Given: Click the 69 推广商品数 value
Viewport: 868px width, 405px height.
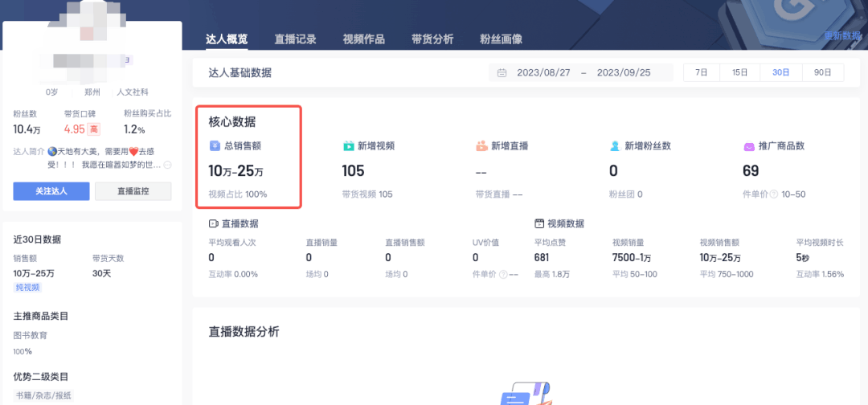Looking at the screenshot, I should (x=751, y=171).
